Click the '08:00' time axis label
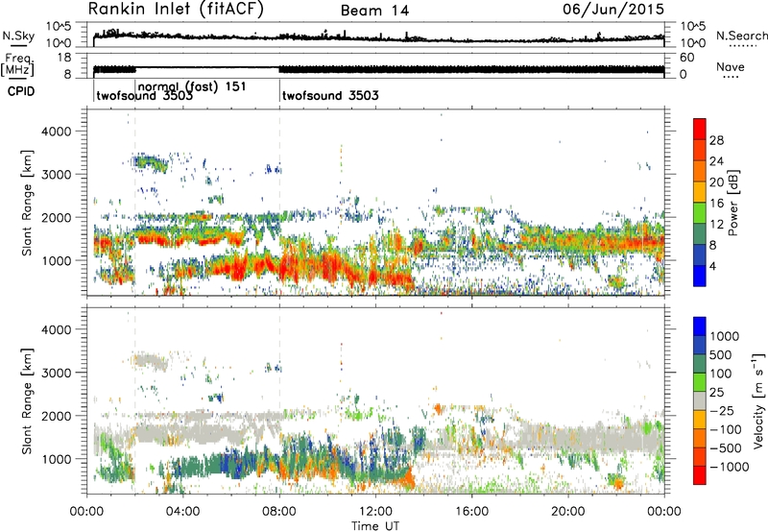The height and width of the screenshot is (532, 768). (279, 512)
